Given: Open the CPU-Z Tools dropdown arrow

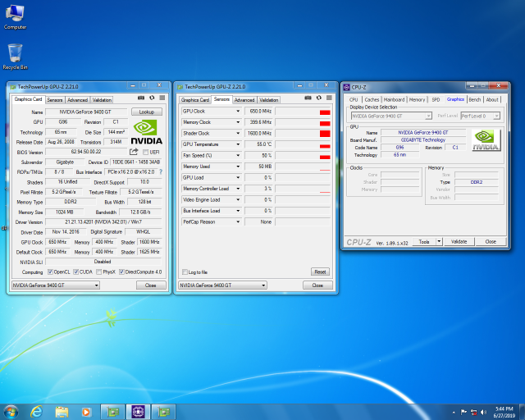Looking at the screenshot, I should [x=439, y=241].
